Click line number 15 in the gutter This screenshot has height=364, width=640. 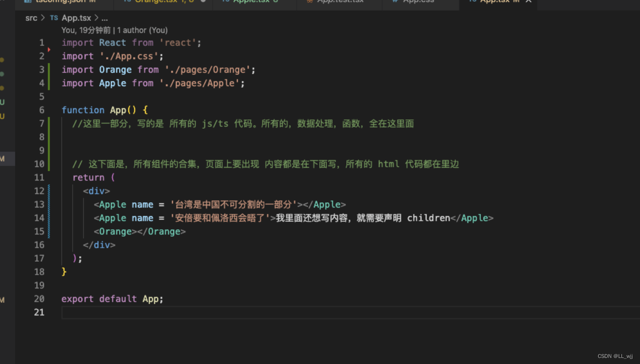click(39, 231)
